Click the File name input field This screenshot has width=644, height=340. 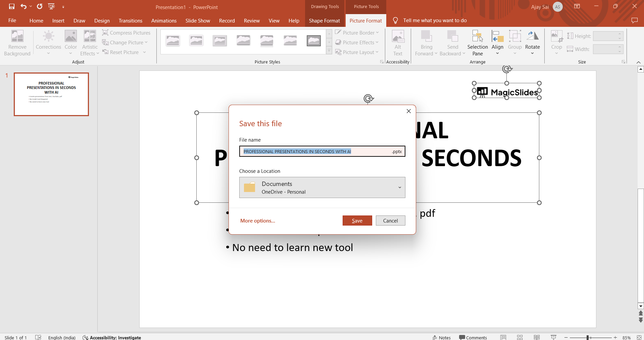(322, 151)
